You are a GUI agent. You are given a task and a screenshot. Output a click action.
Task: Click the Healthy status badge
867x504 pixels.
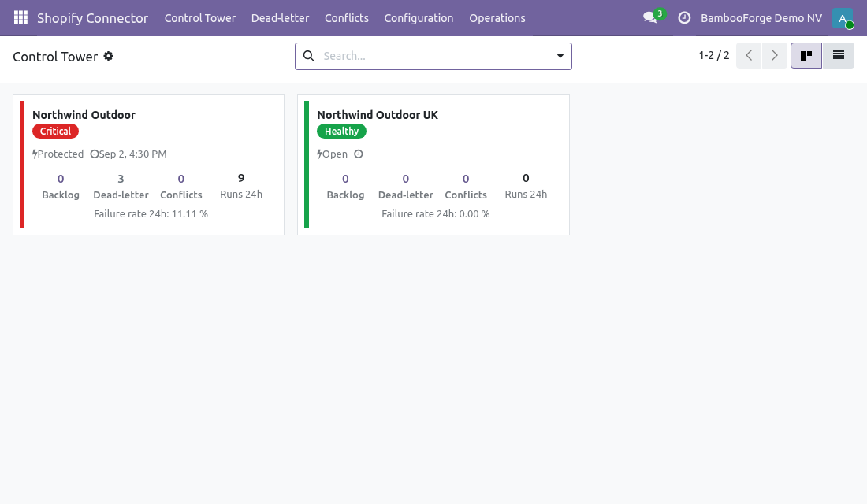pyautogui.click(x=341, y=131)
